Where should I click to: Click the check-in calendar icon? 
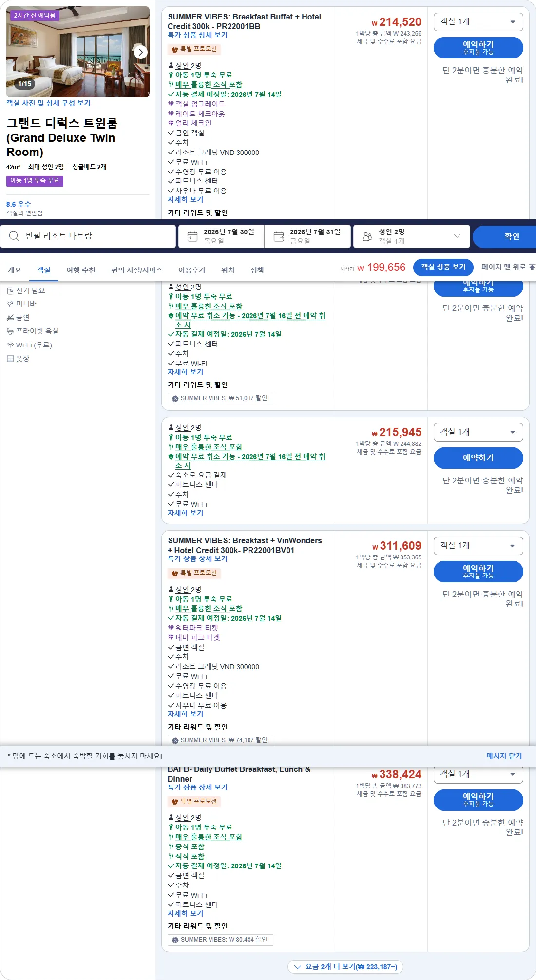point(192,237)
